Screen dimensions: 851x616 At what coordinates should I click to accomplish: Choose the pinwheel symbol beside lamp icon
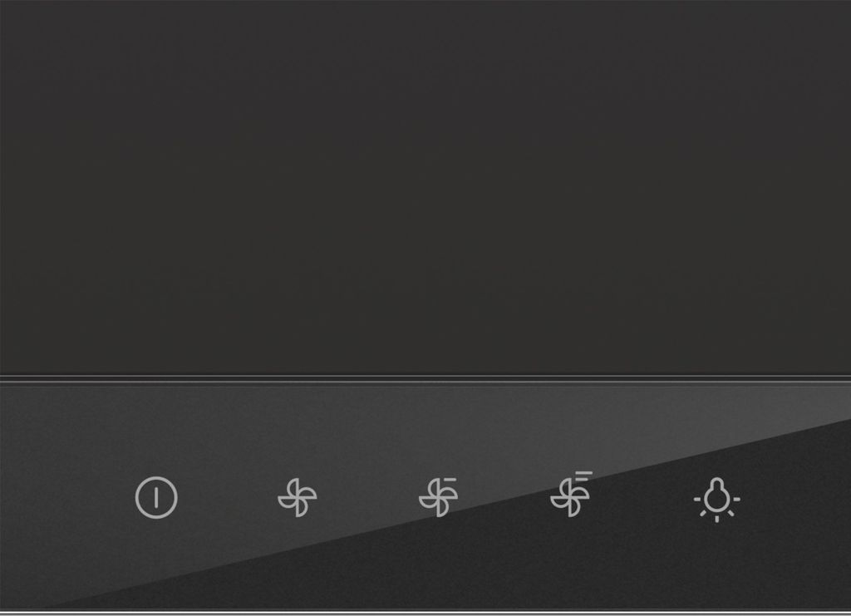point(571,494)
